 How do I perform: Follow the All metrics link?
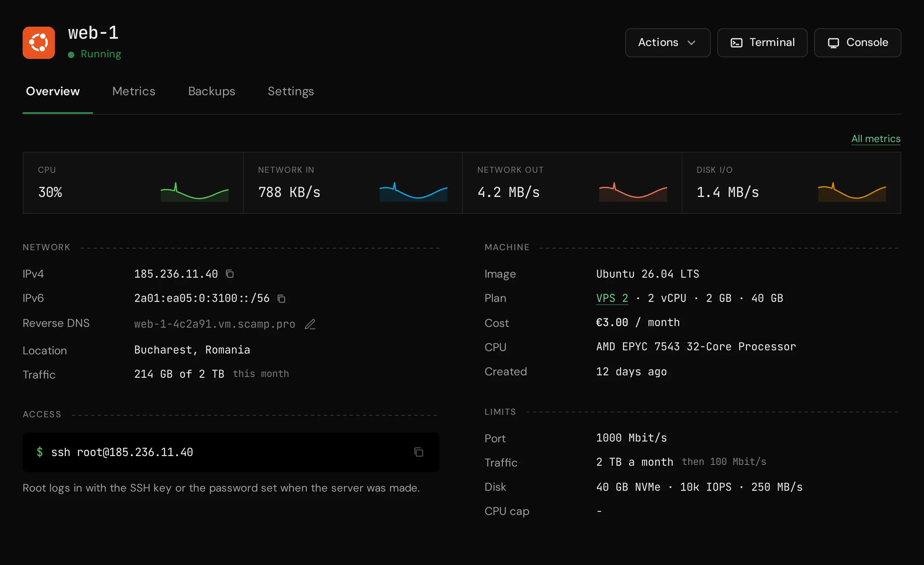[876, 139]
